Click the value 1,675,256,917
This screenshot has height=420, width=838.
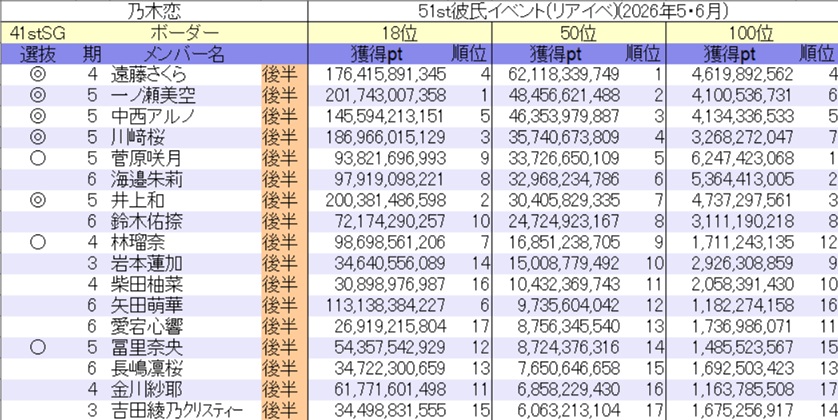pyautogui.click(x=742, y=410)
